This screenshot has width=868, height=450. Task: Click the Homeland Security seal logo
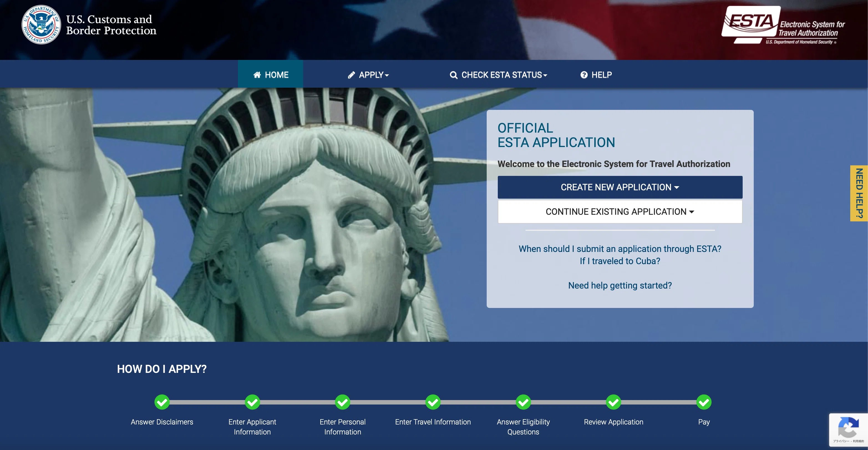click(41, 25)
